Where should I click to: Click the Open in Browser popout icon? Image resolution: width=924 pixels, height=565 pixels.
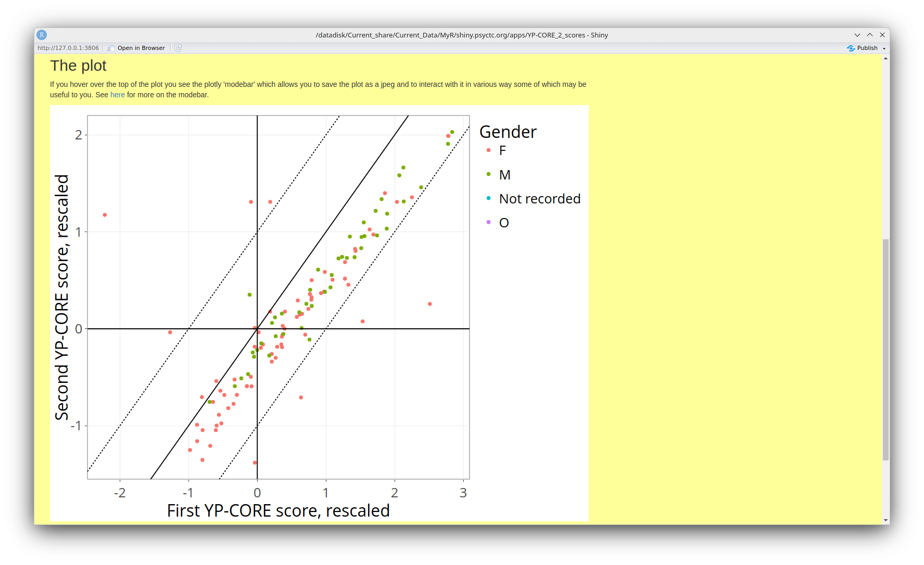click(111, 48)
